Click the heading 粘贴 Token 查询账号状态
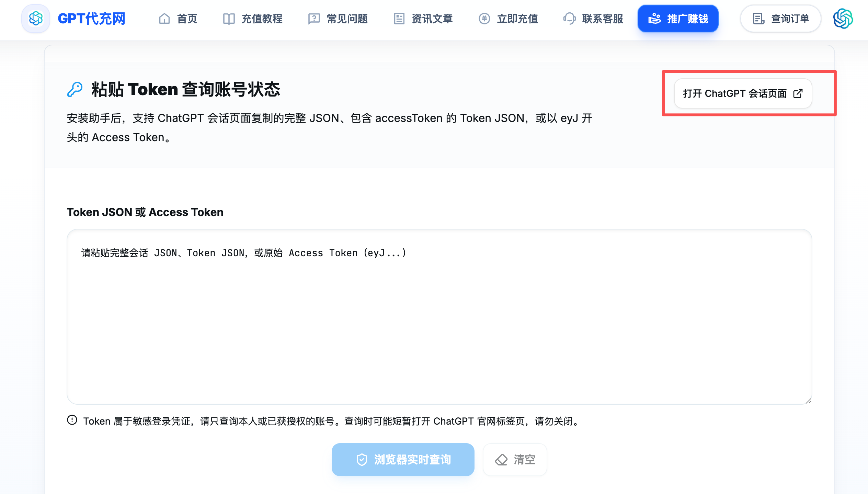This screenshot has height=494, width=868. click(x=186, y=89)
